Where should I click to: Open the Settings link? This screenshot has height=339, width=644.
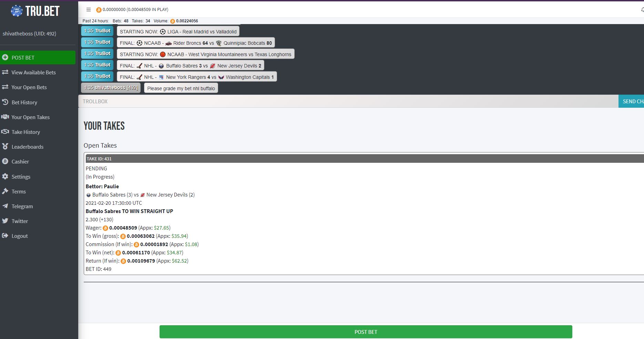21,177
